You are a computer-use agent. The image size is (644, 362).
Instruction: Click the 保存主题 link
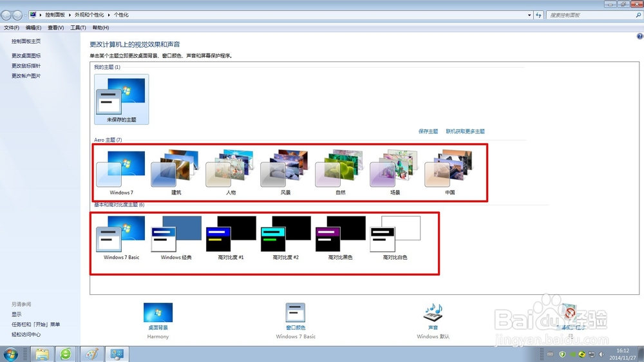coord(428,131)
